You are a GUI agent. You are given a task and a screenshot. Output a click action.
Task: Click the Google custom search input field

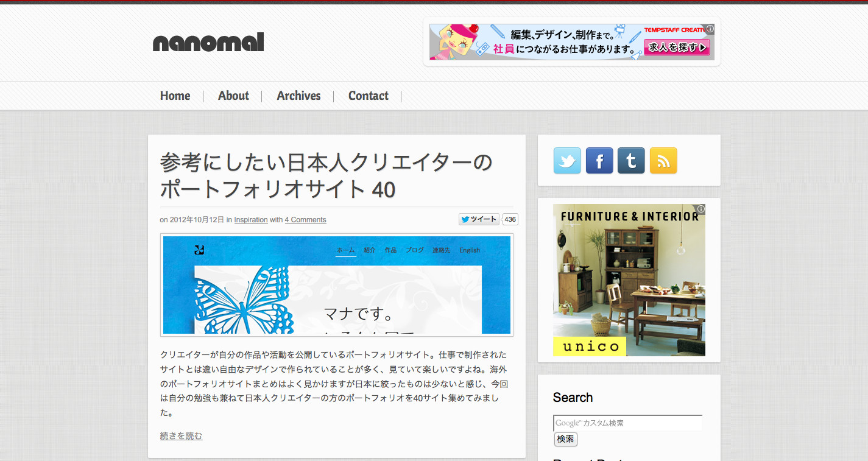pyautogui.click(x=627, y=423)
